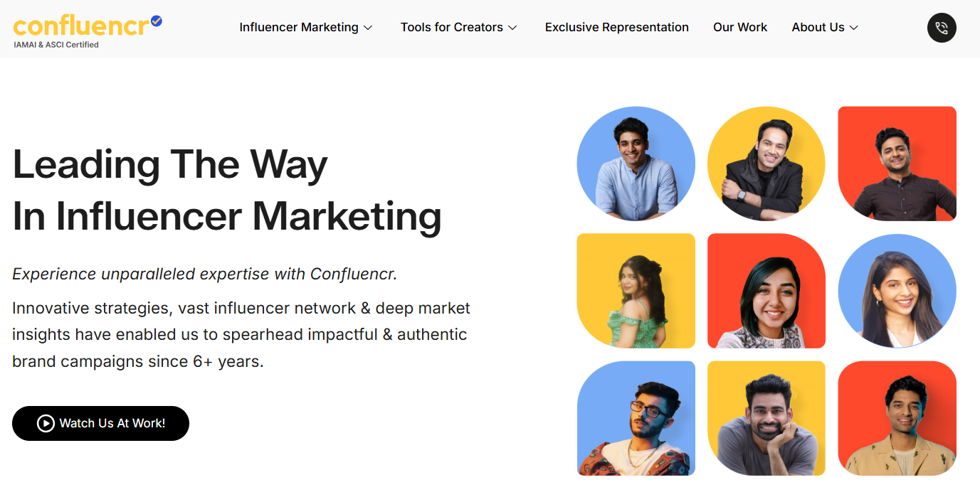Click the woman in green dress thumbnail

[636, 291]
